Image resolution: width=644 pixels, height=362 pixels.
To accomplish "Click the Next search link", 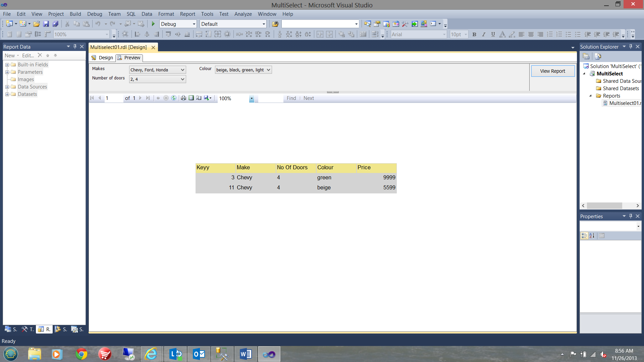I will [309, 98].
